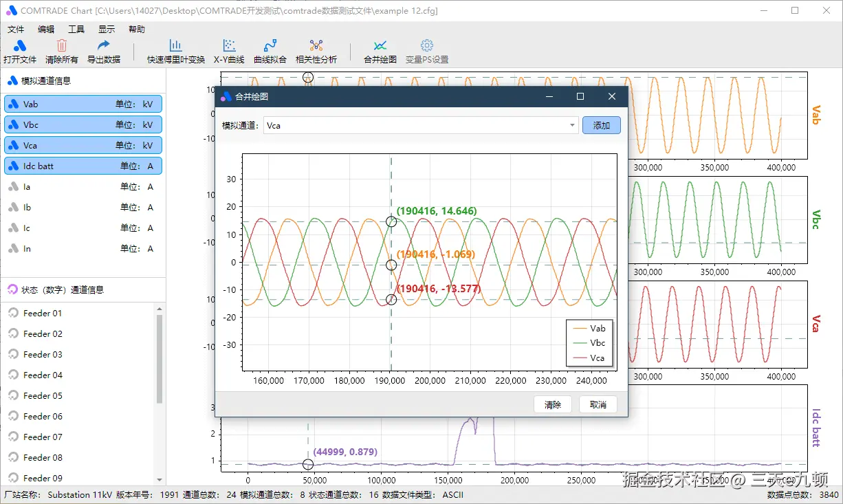Click the Clear (清除) button in dialog

(x=553, y=405)
